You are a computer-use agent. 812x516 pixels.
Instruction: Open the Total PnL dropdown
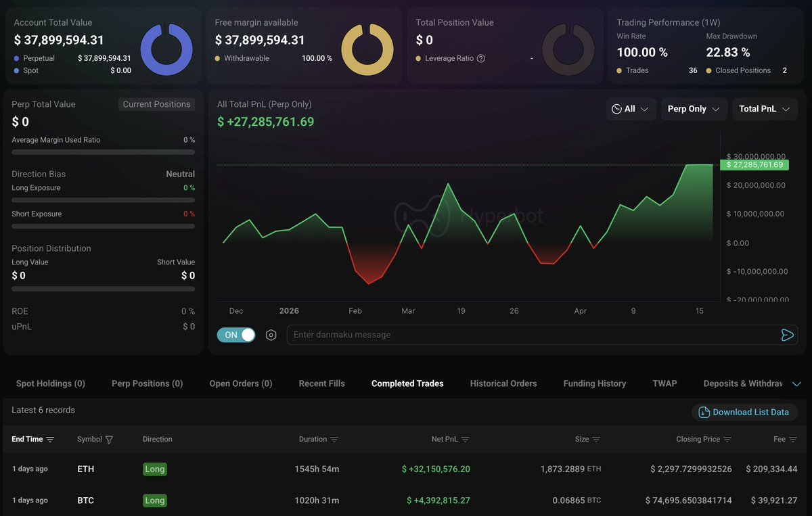point(765,109)
